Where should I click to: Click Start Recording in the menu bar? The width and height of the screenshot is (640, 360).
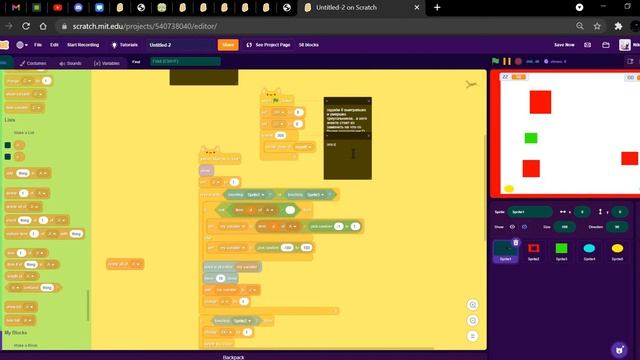tap(83, 45)
